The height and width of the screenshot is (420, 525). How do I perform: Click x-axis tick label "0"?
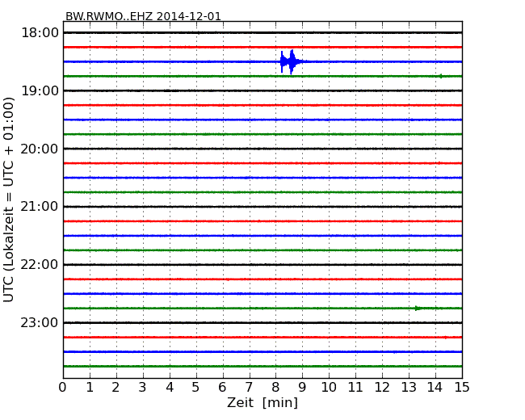click(63, 388)
